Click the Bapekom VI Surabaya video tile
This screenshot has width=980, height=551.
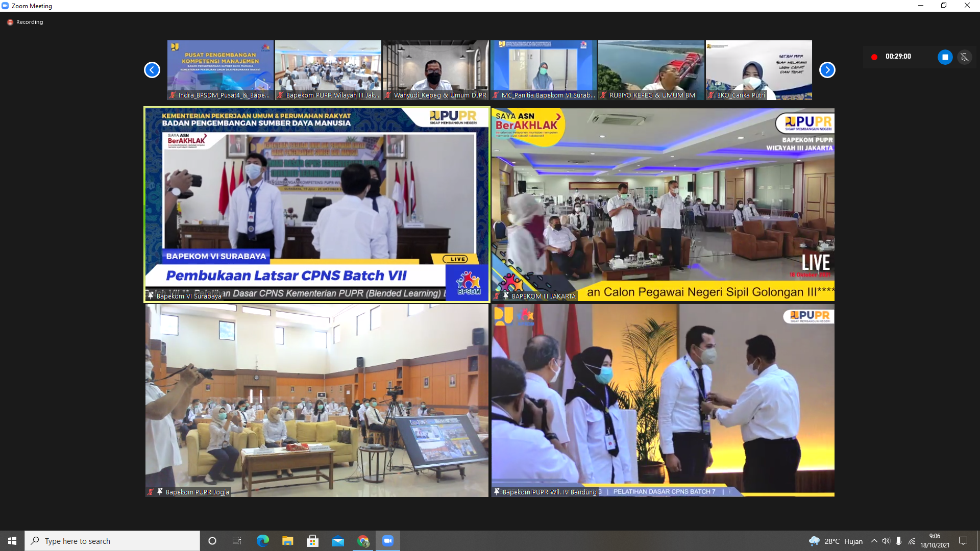point(317,205)
